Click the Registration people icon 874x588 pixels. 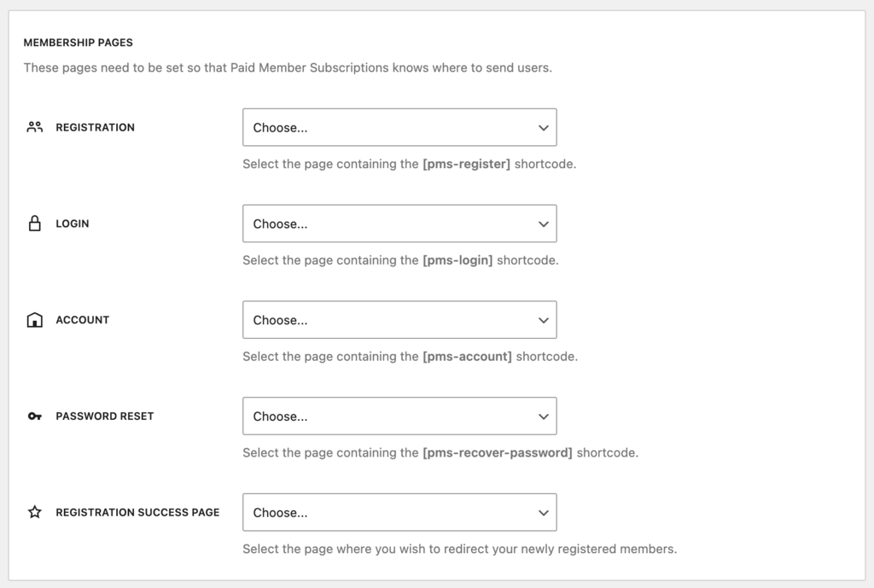(x=34, y=126)
